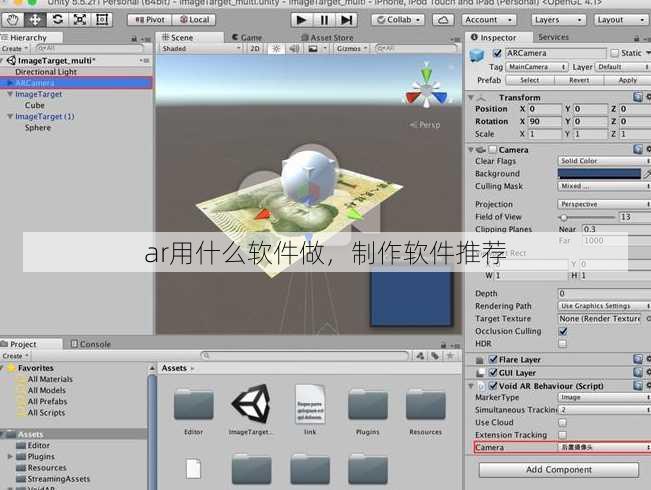Screen dimensions: 651x490
Task: Open the Cloud services icon
Action: (x=443, y=20)
